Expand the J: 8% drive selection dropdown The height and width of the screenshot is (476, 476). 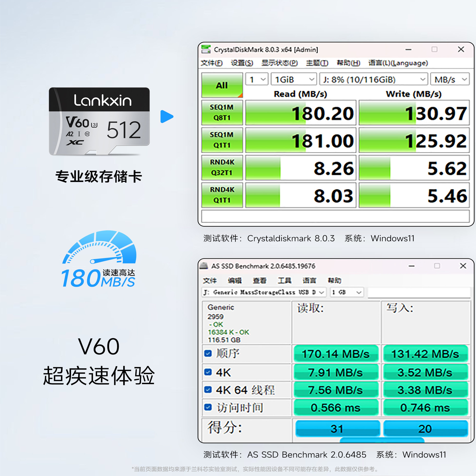[373, 79]
